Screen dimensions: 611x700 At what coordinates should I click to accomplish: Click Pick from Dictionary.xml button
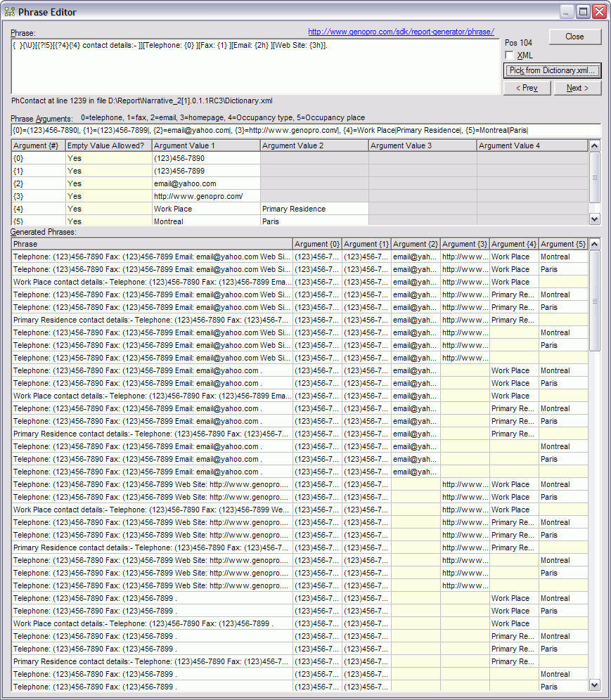click(x=552, y=70)
